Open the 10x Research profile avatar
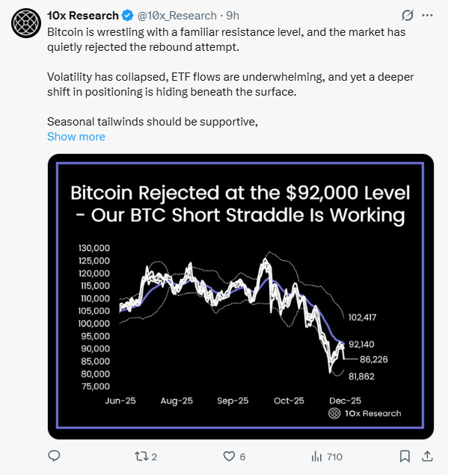This screenshot has width=460, height=476. pos(25,25)
